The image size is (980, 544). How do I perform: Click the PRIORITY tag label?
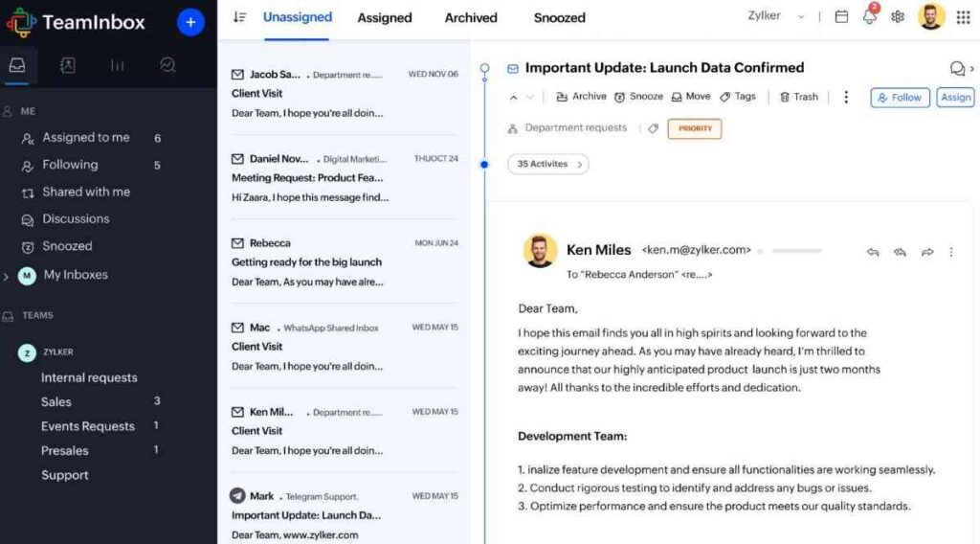click(695, 128)
